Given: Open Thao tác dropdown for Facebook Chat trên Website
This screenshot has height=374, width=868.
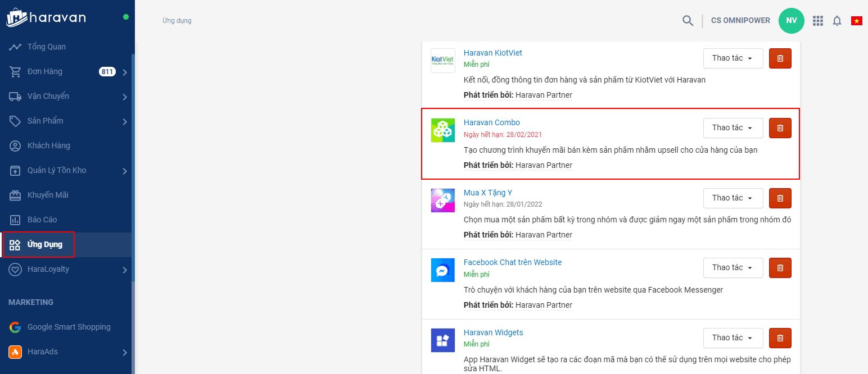Looking at the screenshot, I should point(733,268).
